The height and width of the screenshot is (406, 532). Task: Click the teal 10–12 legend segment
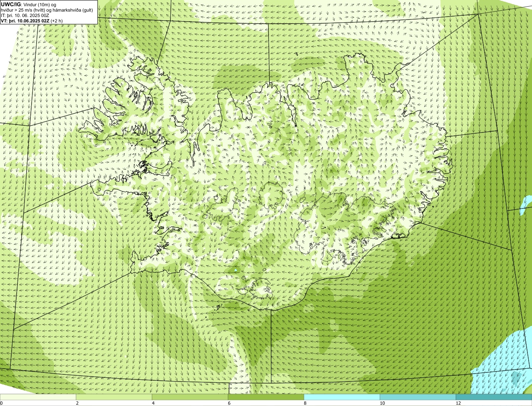418,397
